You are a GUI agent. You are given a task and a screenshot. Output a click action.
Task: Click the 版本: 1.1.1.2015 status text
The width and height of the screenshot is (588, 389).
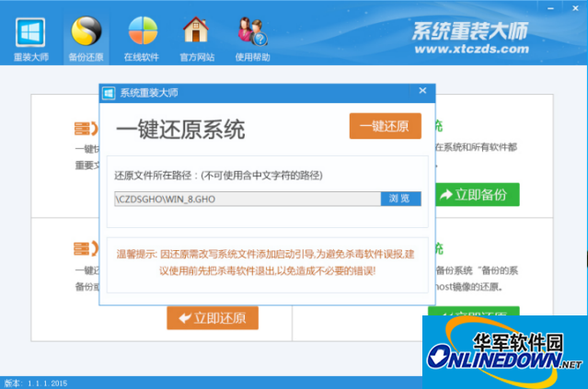36,383
